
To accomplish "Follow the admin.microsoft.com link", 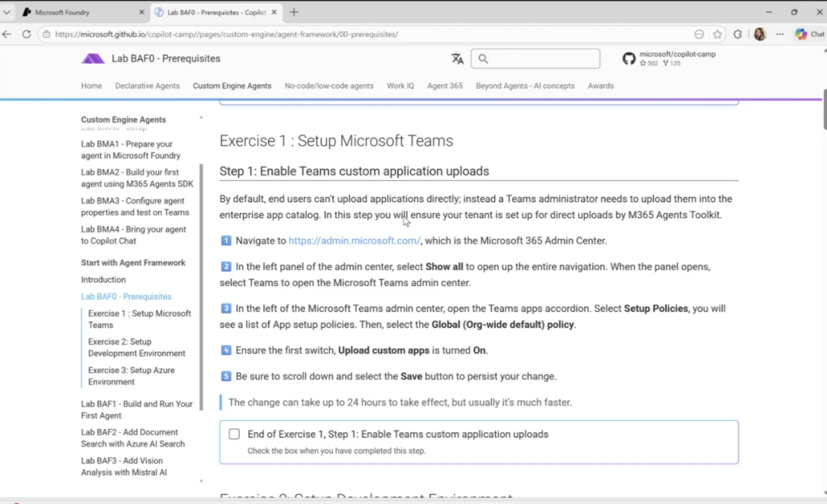I will tap(354, 241).
